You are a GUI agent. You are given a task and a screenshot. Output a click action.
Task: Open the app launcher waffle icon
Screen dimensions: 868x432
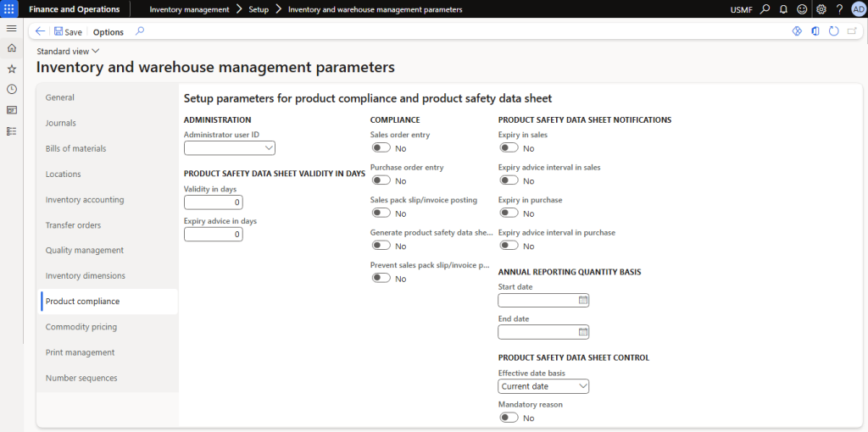click(11, 9)
